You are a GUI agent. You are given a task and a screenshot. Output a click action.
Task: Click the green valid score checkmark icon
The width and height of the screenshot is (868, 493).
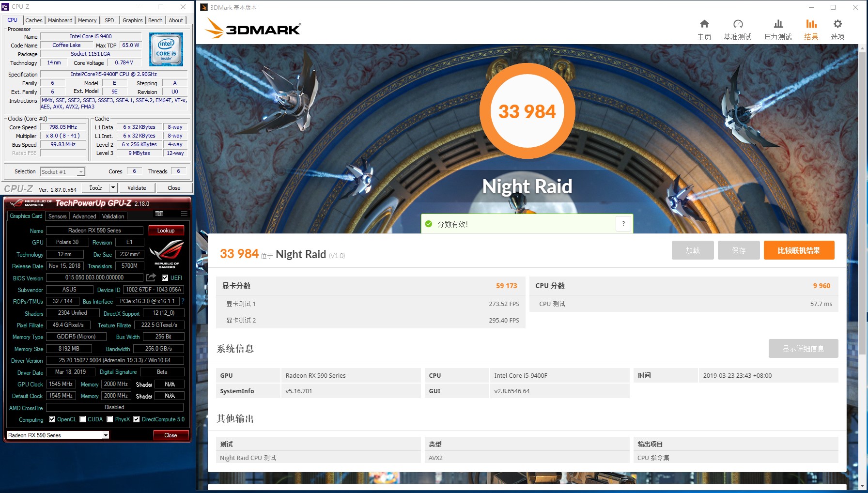[428, 224]
